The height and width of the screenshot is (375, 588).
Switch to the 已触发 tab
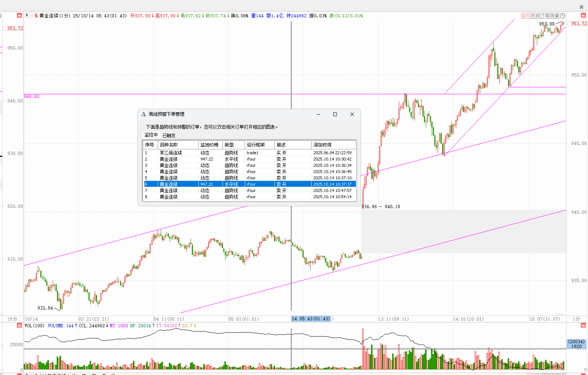(x=169, y=135)
